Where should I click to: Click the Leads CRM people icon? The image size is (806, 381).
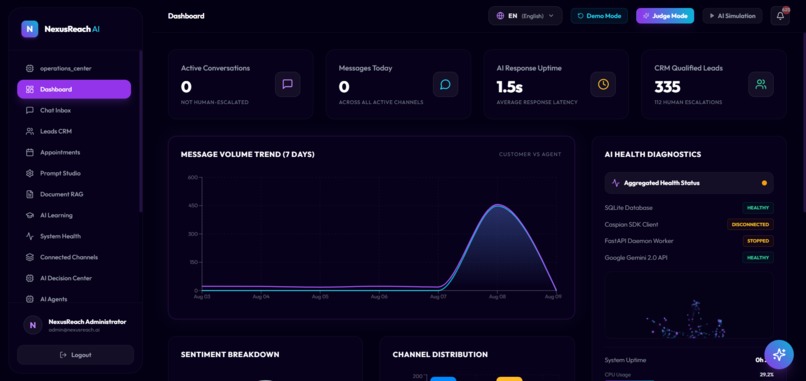(x=30, y=131)
